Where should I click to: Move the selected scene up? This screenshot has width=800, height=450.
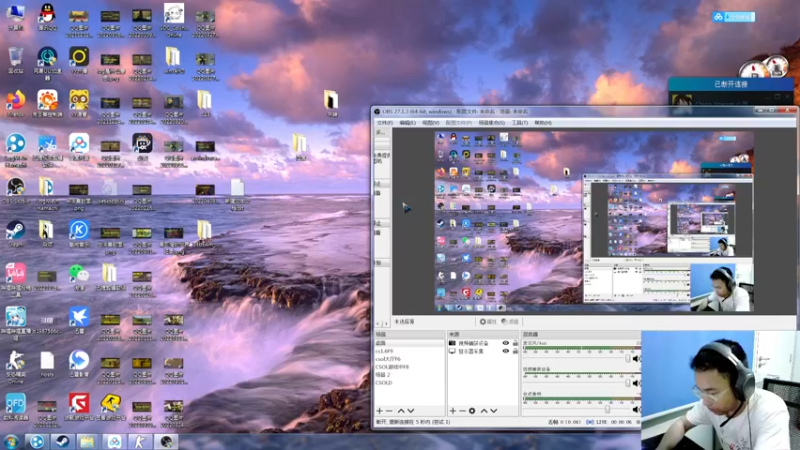(x=401, y=411)
